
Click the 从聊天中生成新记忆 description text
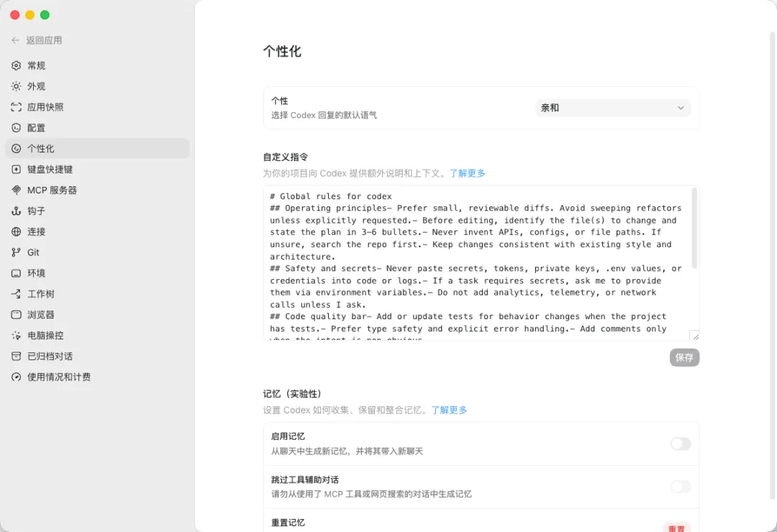pyautogui.click(x=347, y=451)
